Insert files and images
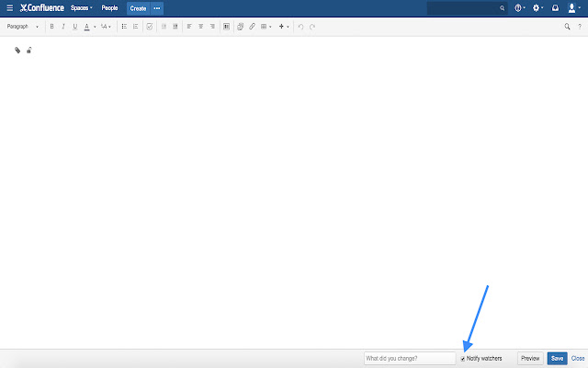This screenshot has height=368, width=588. pyautogui.click(x=241, y=27)
